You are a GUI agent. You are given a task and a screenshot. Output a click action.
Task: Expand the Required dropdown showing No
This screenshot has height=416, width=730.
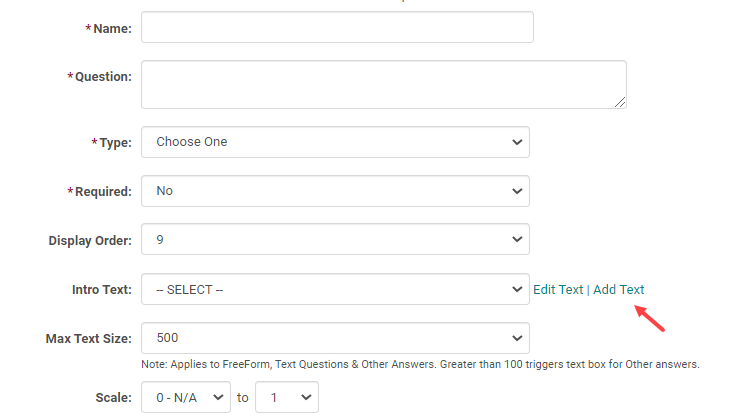pyautogui.click(x=335, y=190)
